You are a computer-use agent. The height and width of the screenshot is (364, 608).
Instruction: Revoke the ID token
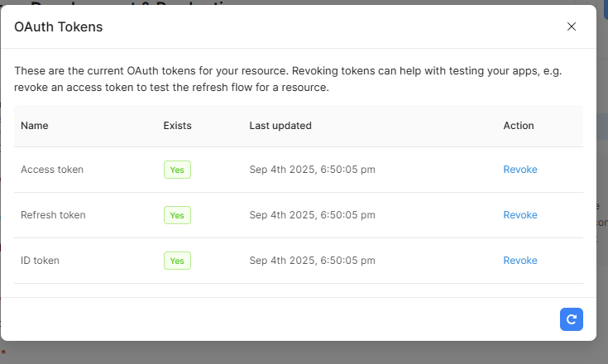[x=520, y=261]
